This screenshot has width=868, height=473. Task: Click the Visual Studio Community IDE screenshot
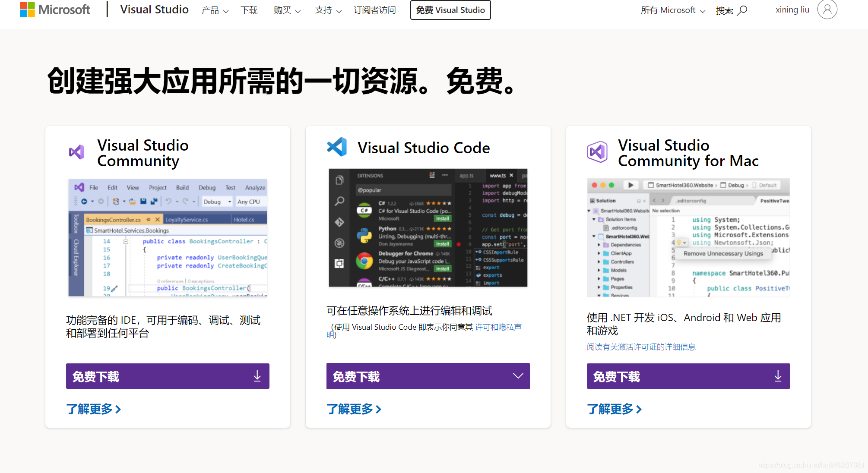pyautogui.click(x=168, y=237)
